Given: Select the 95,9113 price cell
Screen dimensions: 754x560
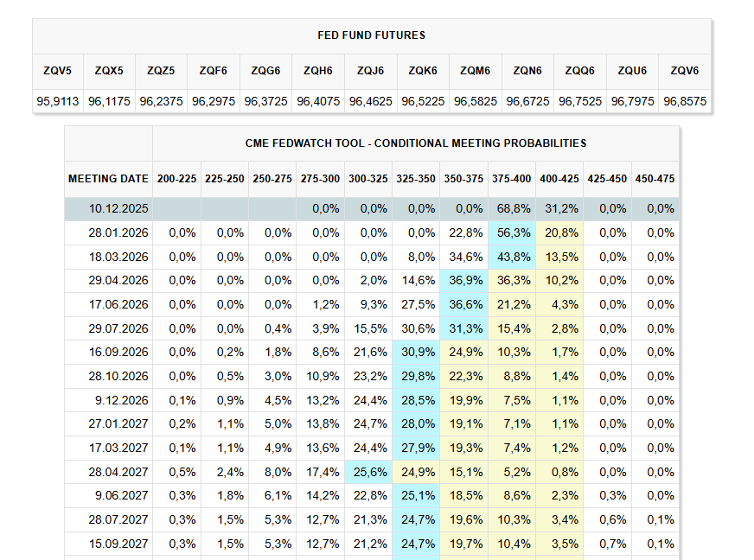Looking at the screenshot, I should coord(58,101).
